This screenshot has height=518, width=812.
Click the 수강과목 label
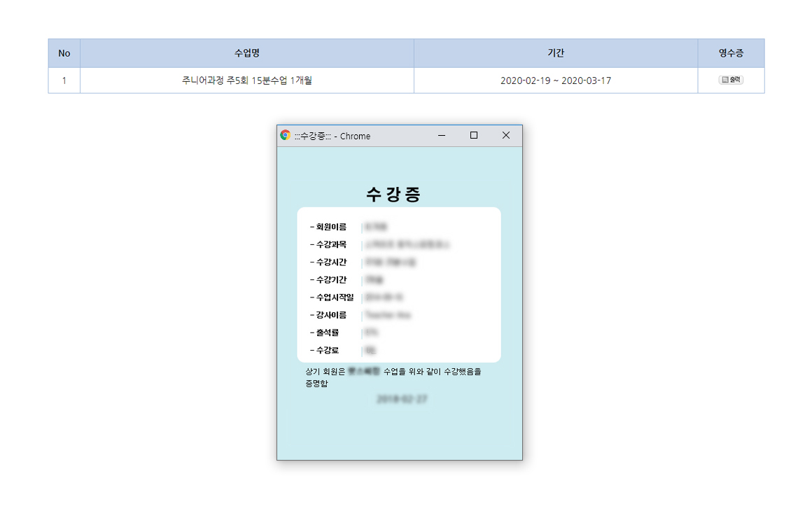(330, 244)
